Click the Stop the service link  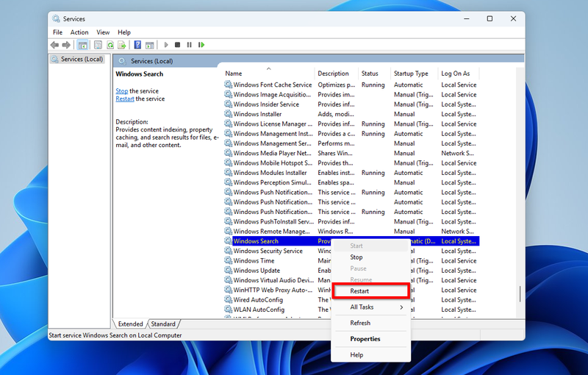(x=121, y=90)
